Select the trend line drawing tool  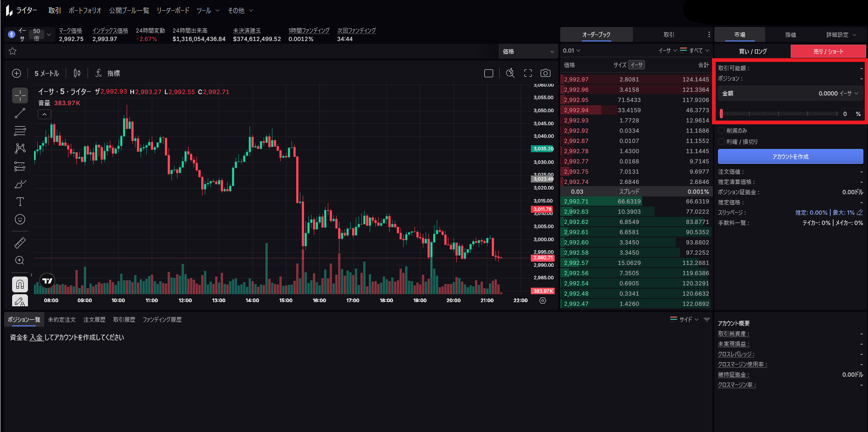pyautogui.click(x=20, y=113)
